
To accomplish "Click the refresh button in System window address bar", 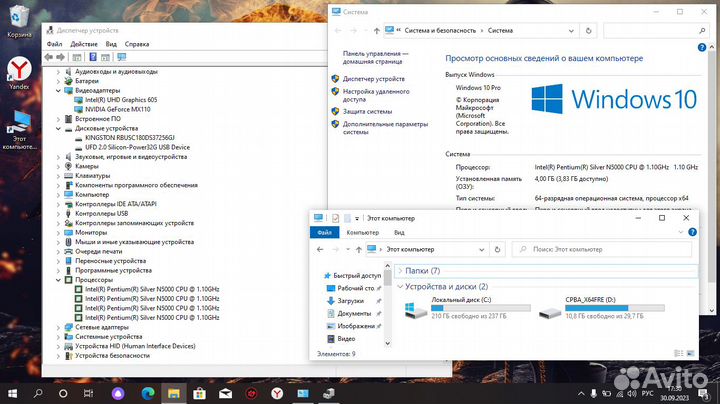I will (588, 31).
